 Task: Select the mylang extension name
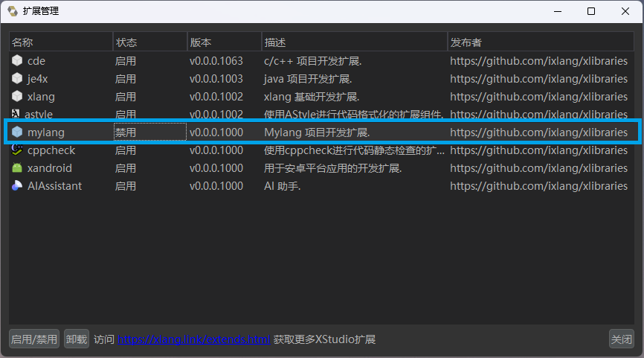[x=45, y=132]
